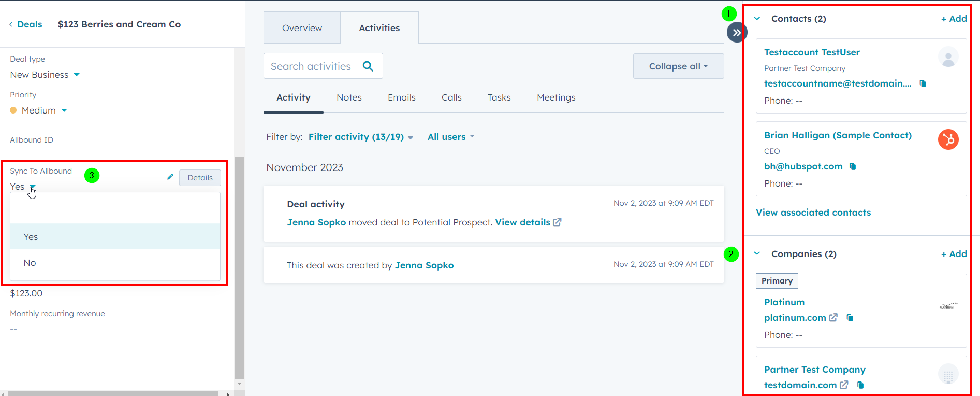980x396 pixels.
Task: Add a new contact with + Add
Action: point(954,19)
